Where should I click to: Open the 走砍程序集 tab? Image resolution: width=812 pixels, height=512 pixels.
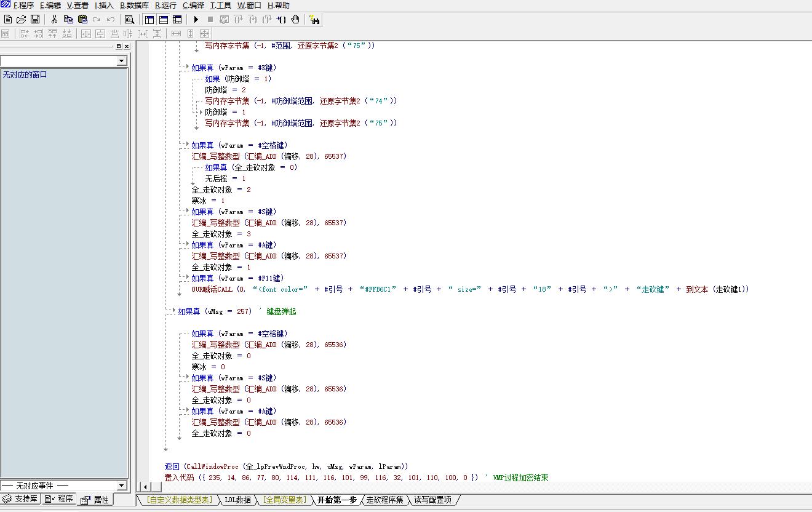point(385,500)
